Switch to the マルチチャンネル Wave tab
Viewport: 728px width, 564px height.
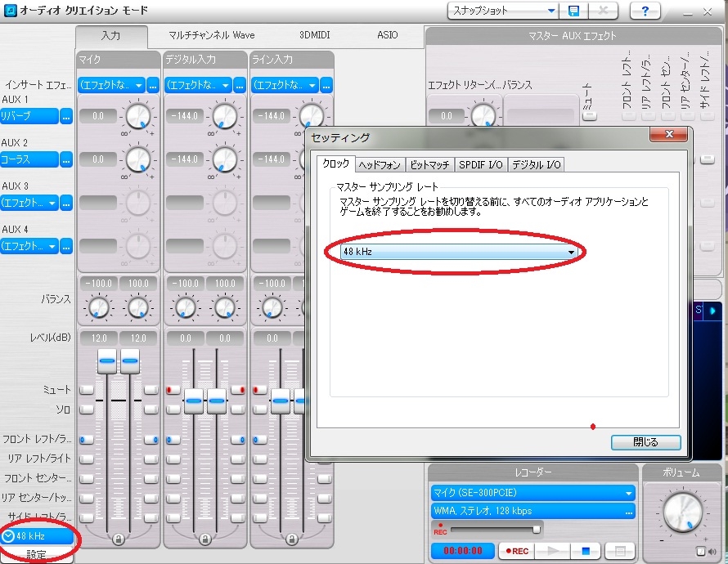pyautogui.click(x=211, y=35)
